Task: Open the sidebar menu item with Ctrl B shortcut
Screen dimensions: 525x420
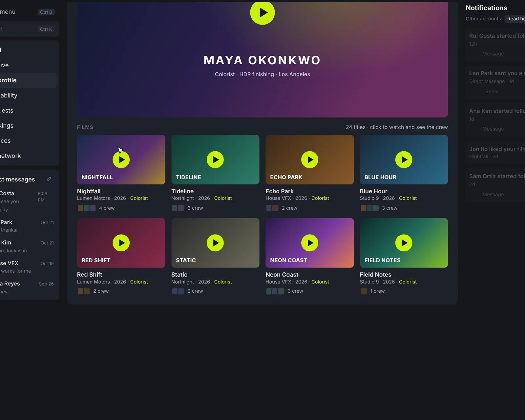Action: pos(29,12)
